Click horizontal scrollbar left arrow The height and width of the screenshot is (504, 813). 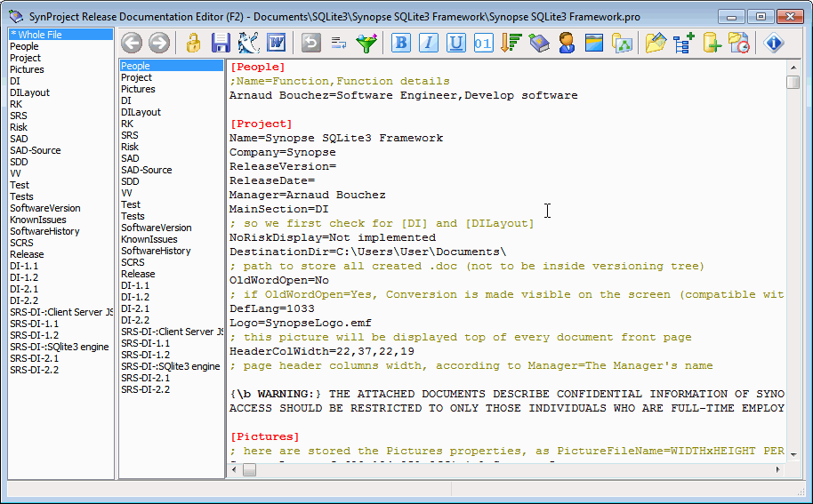234,470
